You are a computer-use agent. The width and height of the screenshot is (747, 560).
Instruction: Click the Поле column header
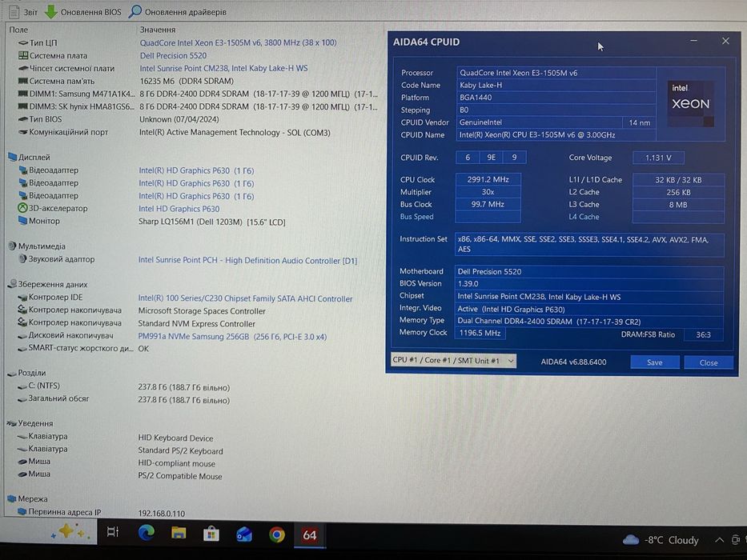click(x=18, y=30)
